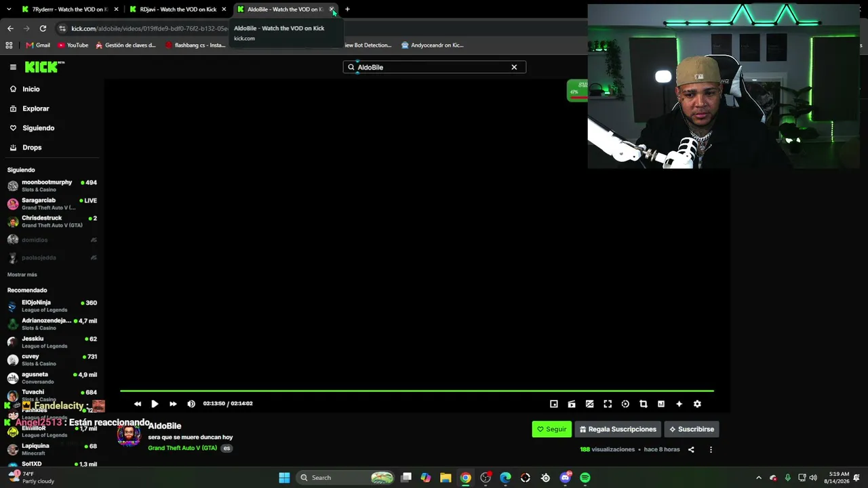
Task: Close the RDjavi browser tab
Action: coord(224,9)
